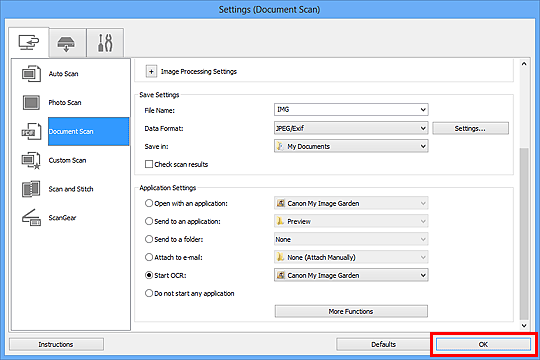This screenshot has width=540, height=360.
Task: Click the ScanGear scanner icon
Action: coord(31,218)
